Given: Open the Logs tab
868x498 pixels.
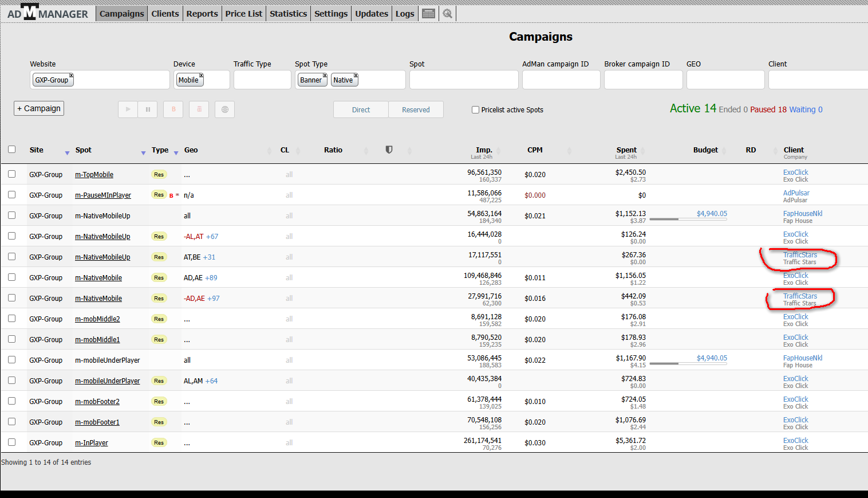Looking at the screenshot, I should click(x=405, y=14).
